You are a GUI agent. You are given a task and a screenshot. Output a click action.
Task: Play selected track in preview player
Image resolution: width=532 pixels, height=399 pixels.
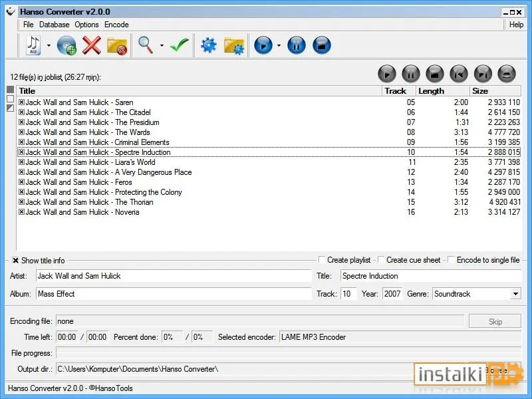(x=387, y=74)
